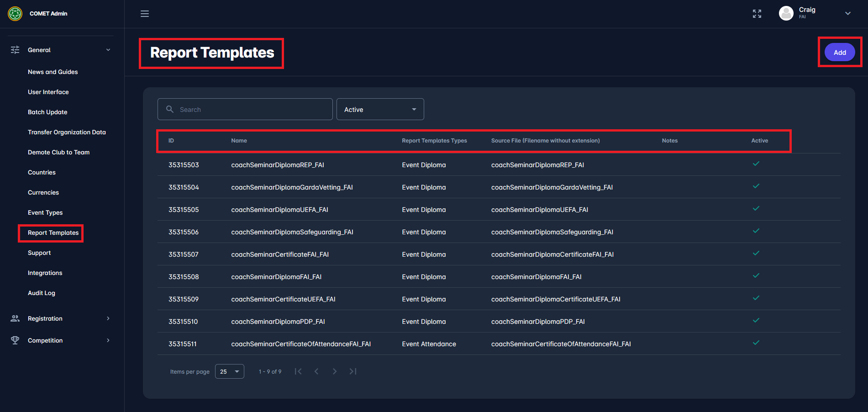Click the Competition trophy icon

click(15, 340)
